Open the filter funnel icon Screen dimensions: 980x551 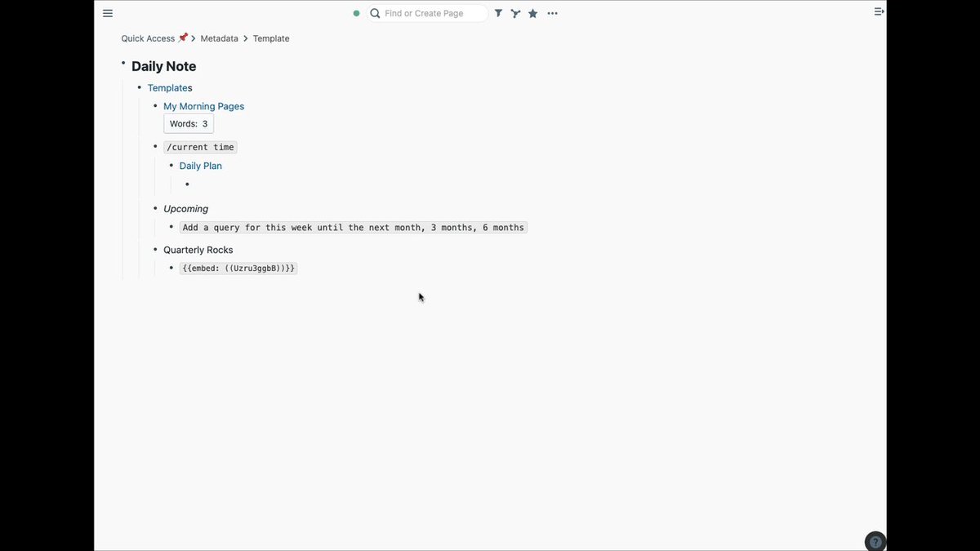click(x=498, y=13)
